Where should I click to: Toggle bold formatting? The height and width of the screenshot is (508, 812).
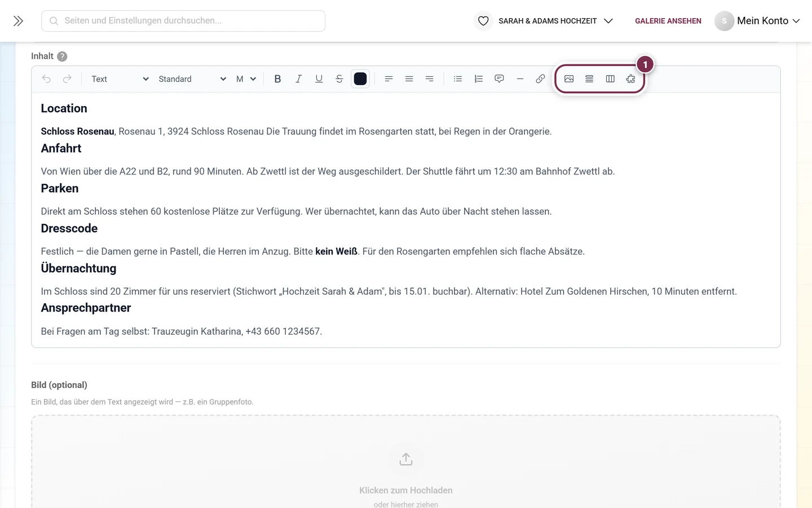coord(277,79)
